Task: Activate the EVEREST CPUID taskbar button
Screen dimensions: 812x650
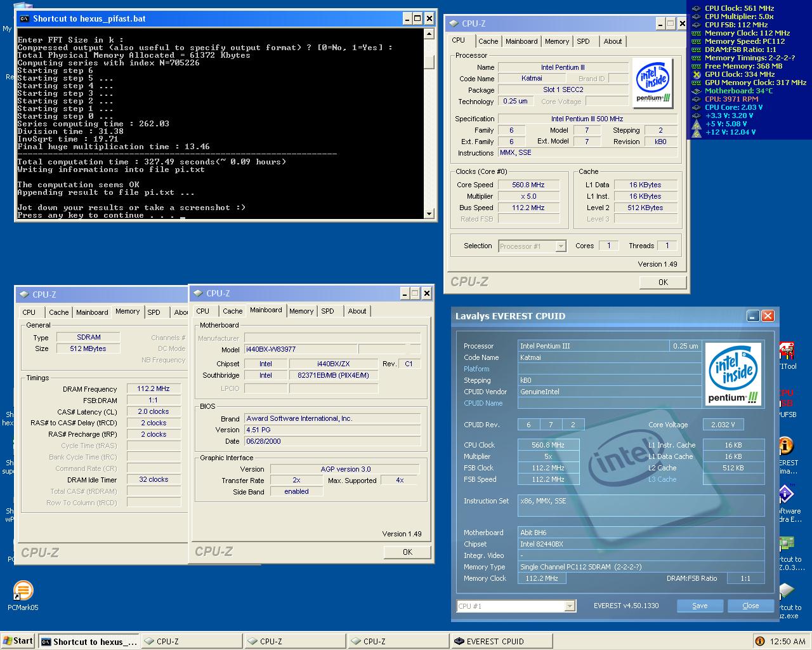Action: [x=501, y=641]
